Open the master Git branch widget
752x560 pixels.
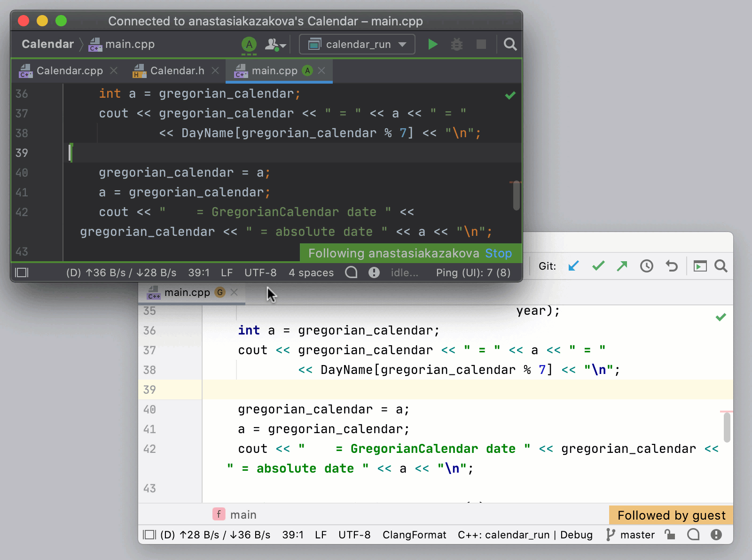(630, 535)
